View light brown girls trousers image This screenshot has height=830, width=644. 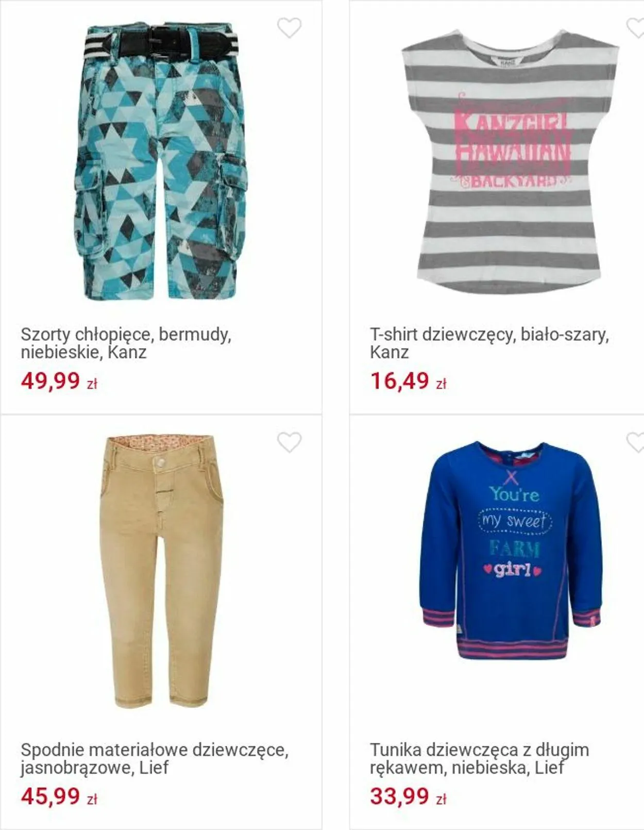click(161, 571)
